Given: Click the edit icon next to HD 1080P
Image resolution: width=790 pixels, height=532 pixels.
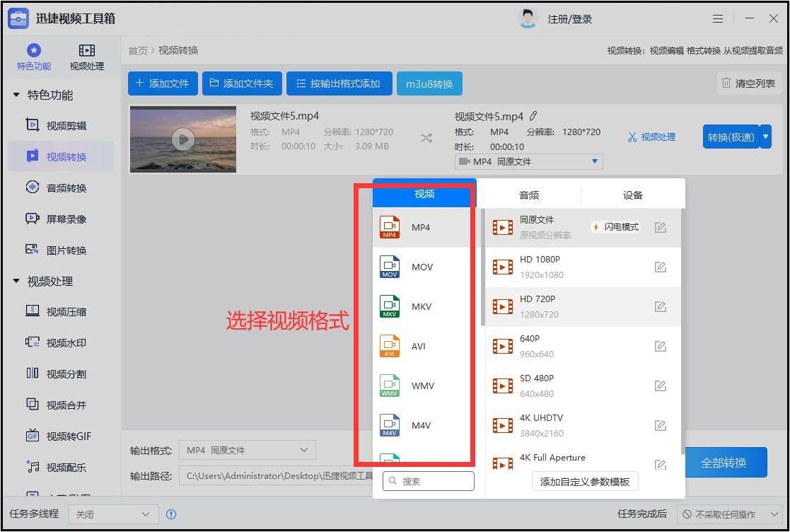Looking at the screenshot, I should [660, 267].
